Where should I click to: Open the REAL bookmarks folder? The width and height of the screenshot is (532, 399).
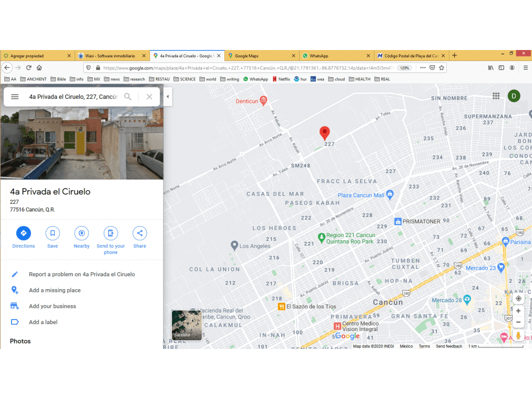pyautogui.click(x=382, y=79)
